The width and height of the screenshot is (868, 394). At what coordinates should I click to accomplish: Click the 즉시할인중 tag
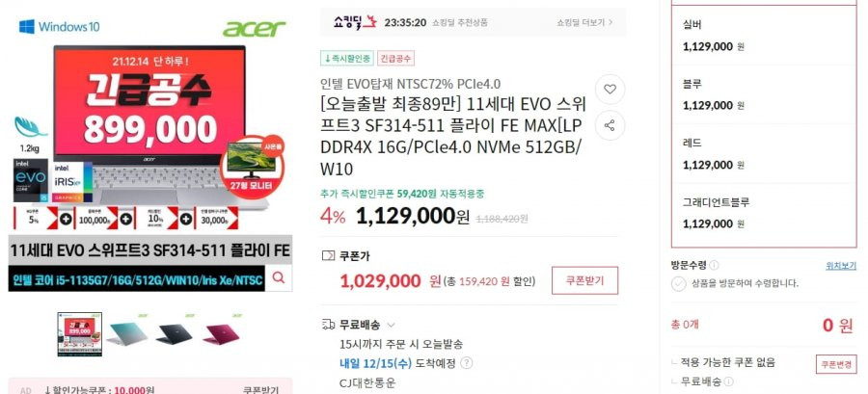tap(347, 58)
